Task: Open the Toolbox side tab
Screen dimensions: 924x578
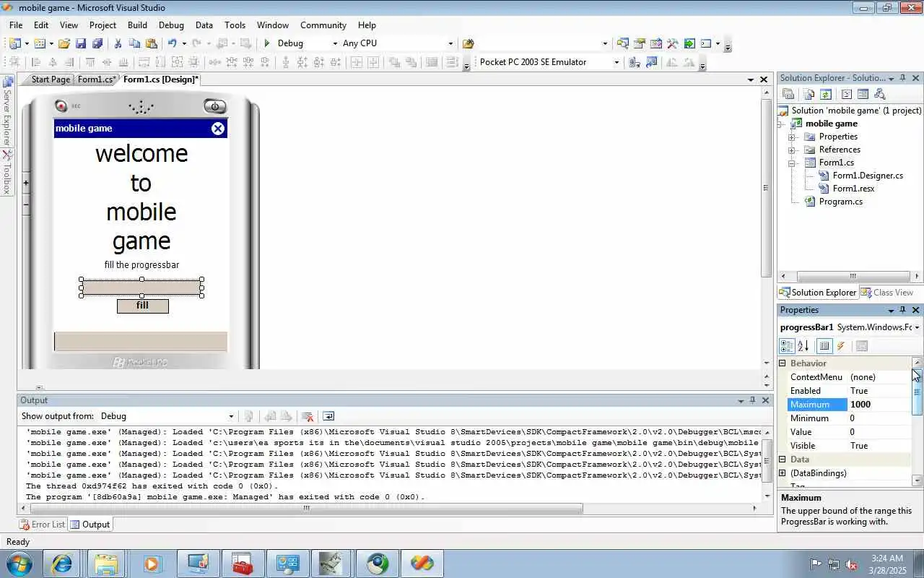Action: click(7, 173)
